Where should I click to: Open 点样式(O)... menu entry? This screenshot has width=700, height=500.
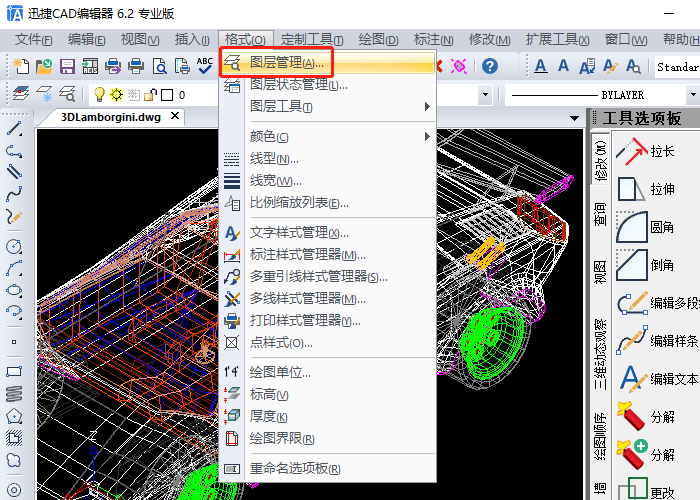pos(329,342)
